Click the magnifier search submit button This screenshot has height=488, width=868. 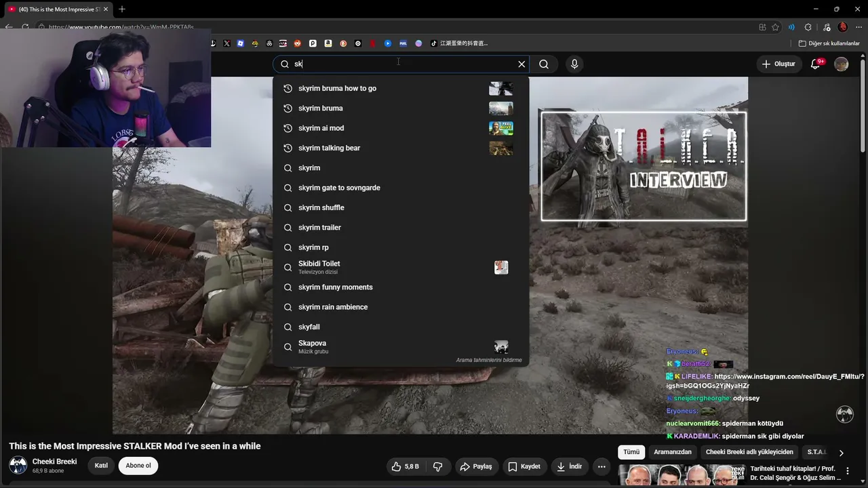coord(544,64)
